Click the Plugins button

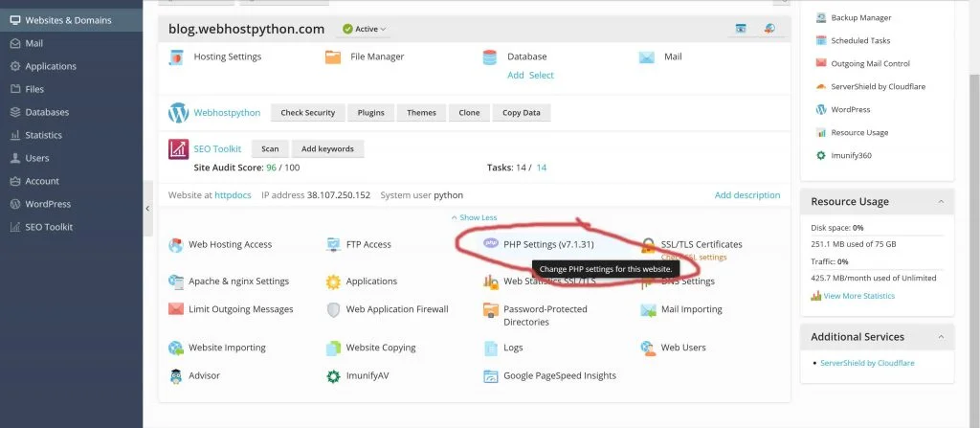click(370, 113)
